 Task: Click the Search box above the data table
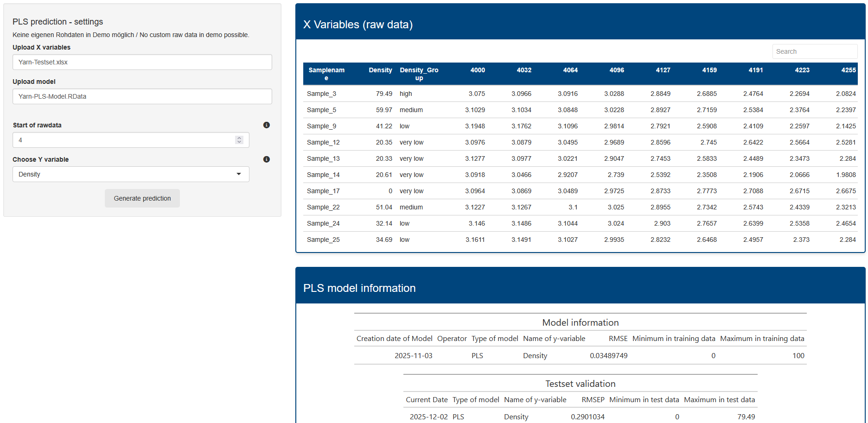tap(815, 51)
